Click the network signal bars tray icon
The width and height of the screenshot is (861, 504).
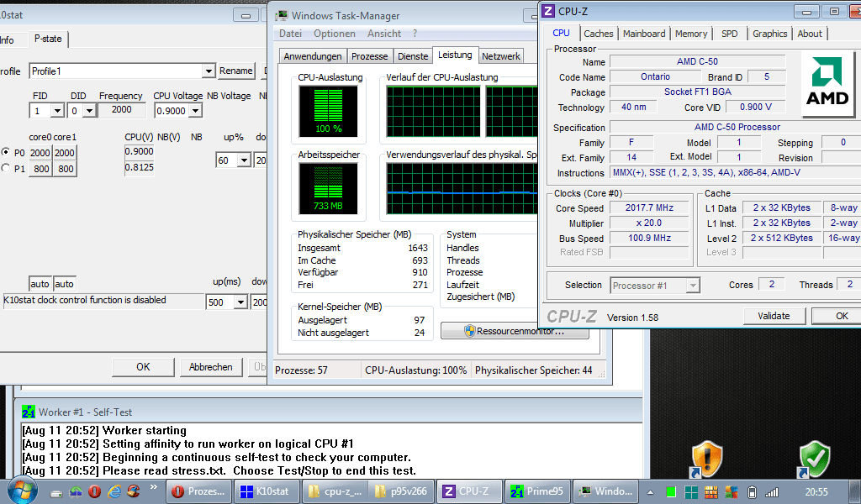tap(772, 492)
